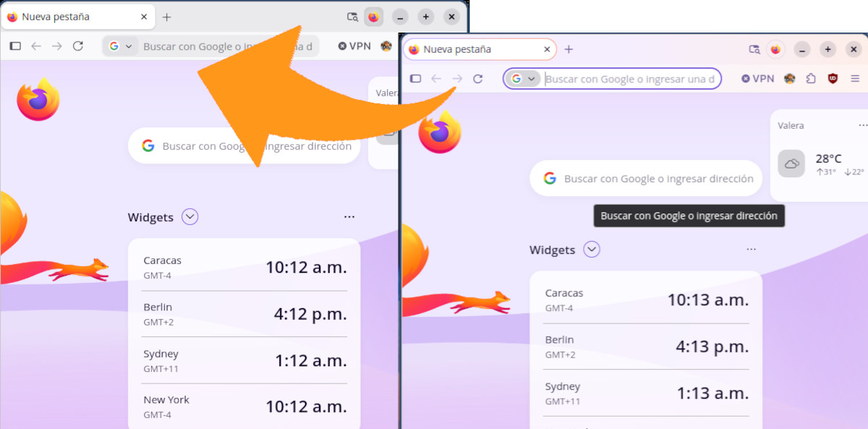
Task: Collapse the Widgets section in left window
Action: (190, 216)
